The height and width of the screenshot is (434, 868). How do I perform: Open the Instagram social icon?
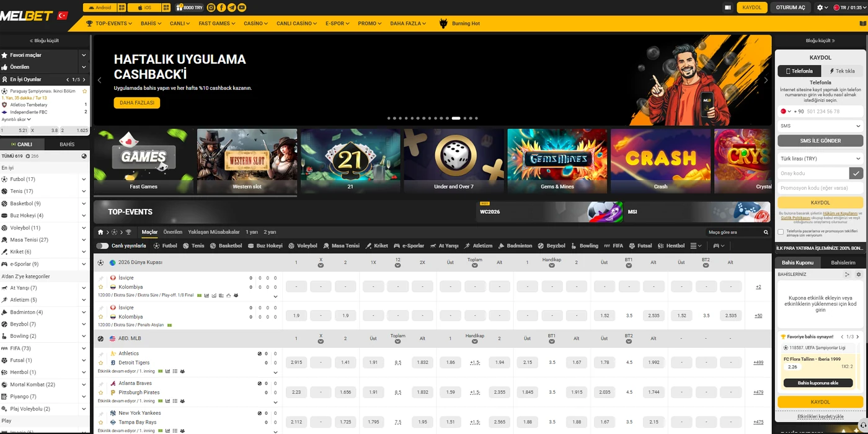coord(211,7)
